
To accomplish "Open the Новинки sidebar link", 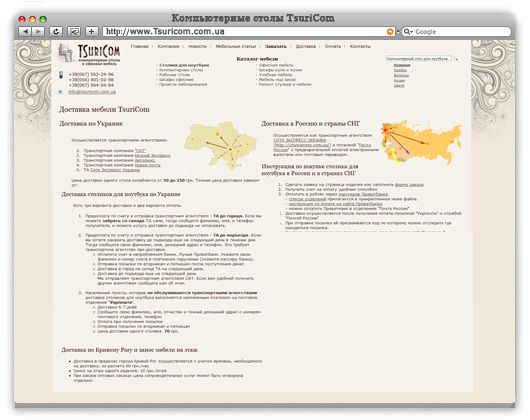I will coord(402,65).
